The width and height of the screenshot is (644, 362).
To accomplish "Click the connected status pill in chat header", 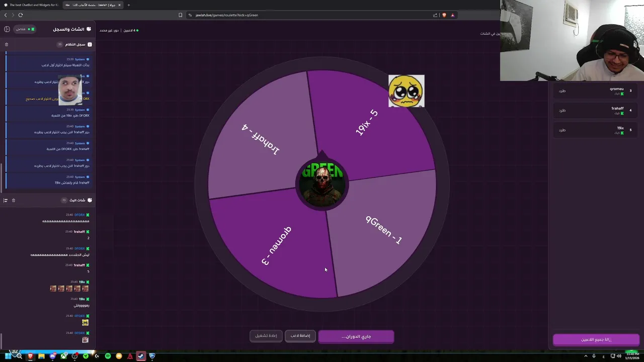I will point(25,29).
